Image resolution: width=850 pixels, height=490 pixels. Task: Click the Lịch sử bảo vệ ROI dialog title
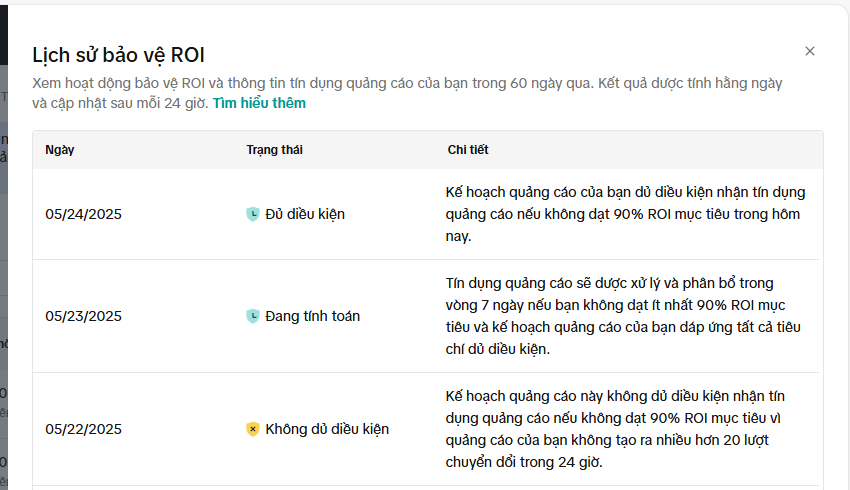point(118,55)
